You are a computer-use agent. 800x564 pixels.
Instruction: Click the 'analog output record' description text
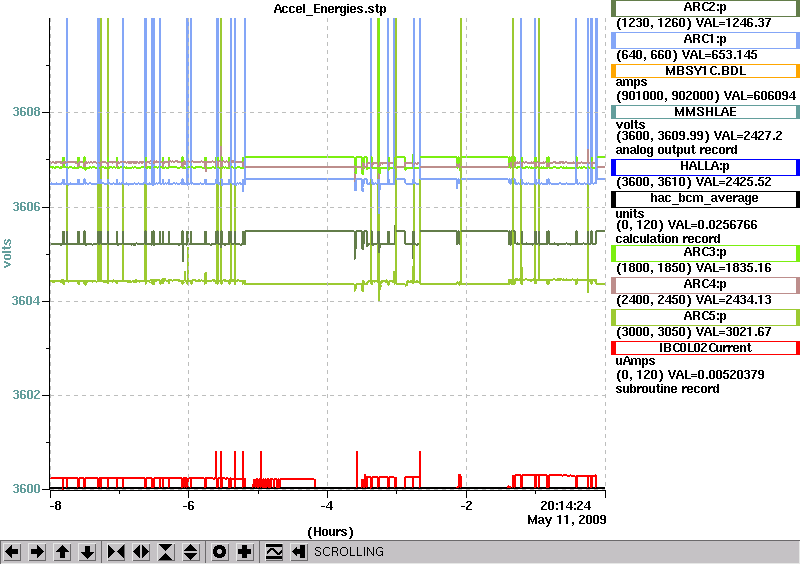(x=676, y=150)
